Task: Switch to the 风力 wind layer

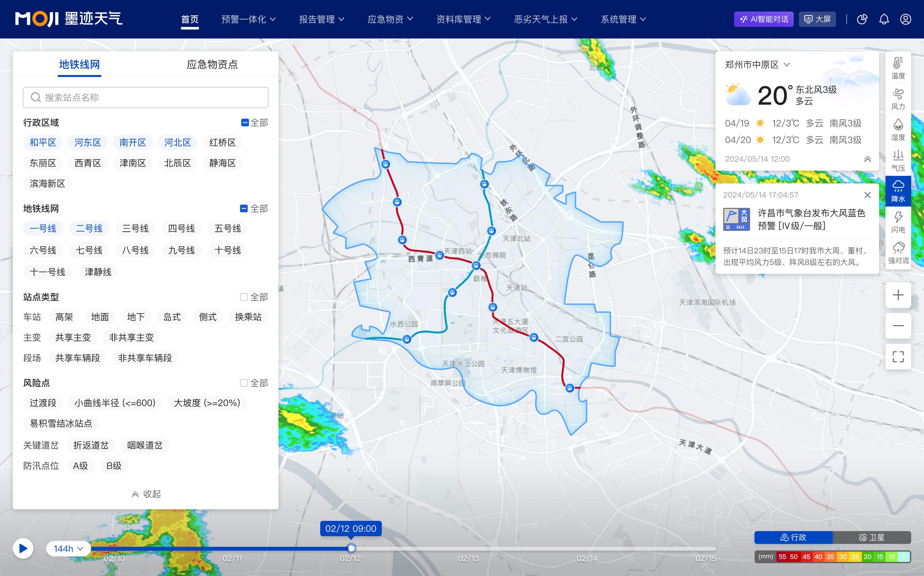Action: pos(898,100)
